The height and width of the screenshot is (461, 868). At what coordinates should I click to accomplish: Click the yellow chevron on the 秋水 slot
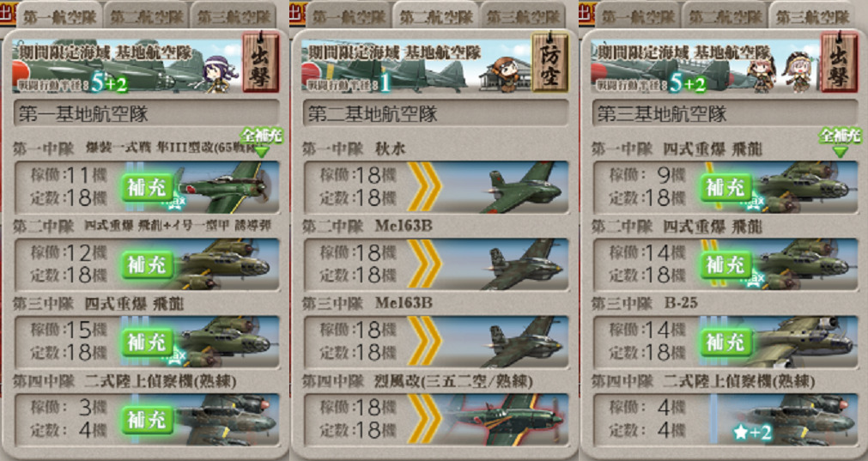click(424, 186)
